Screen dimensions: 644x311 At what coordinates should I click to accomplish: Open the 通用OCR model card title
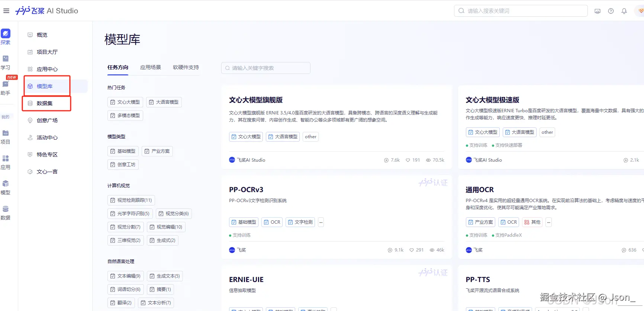tap(480, 190)
